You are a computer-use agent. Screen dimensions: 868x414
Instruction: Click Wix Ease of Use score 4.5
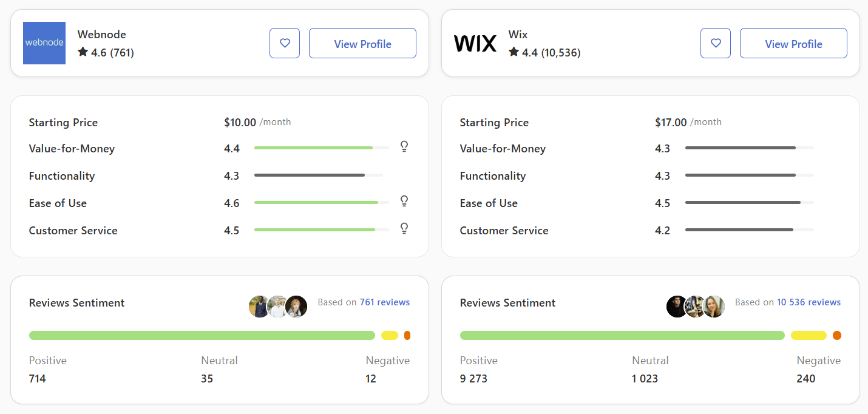pos(663,203)
